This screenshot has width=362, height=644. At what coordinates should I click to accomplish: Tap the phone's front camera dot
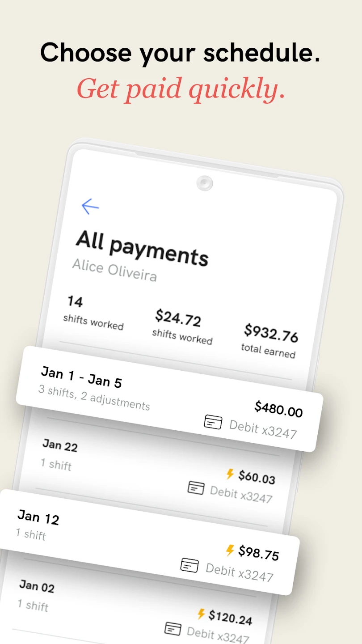tap(204, 183)
